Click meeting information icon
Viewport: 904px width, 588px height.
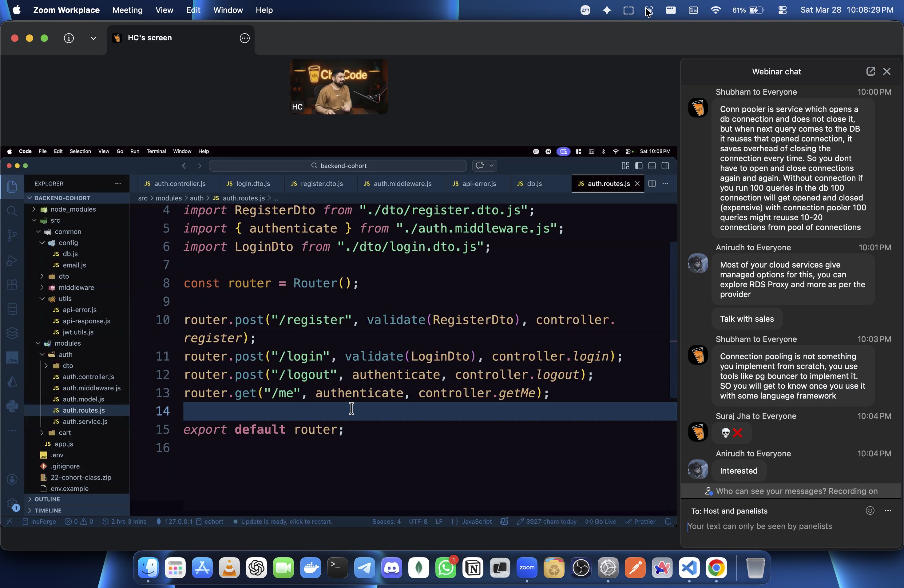click(69, 38)
